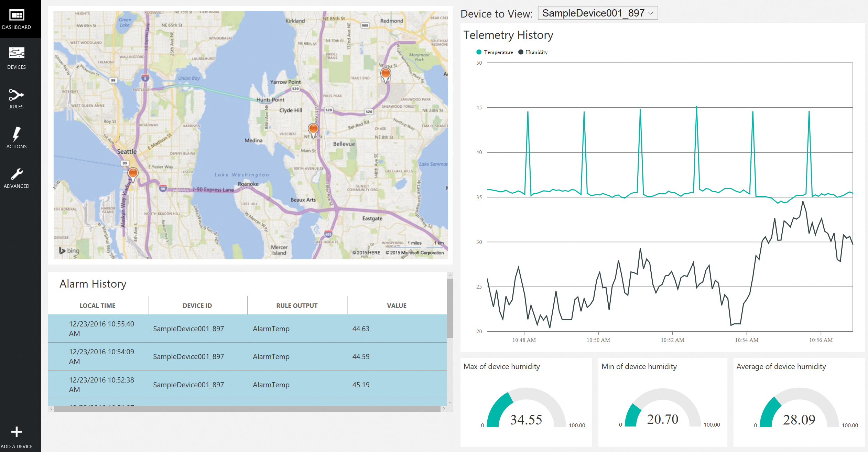Click the ADD A DEVICE label
The image size is (868, 452).
(17, 446)
